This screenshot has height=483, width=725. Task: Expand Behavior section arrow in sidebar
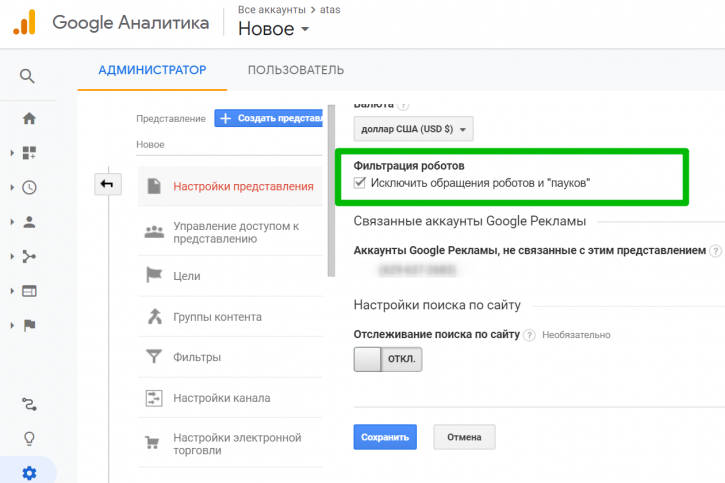click(x=12, y=291)
